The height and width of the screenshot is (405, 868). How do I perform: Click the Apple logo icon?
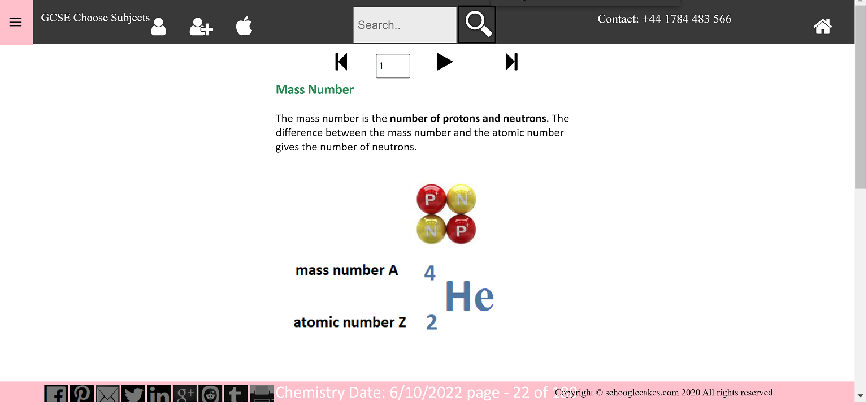point(244,26)
